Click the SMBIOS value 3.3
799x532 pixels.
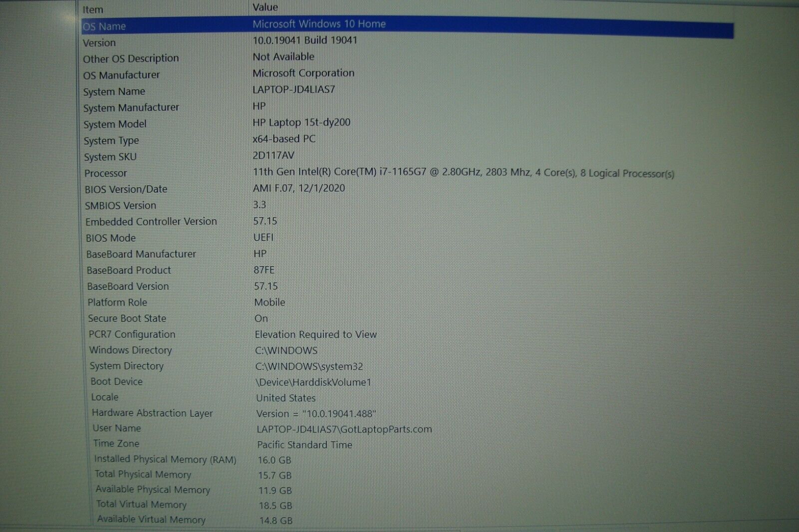tap(260, 205)
